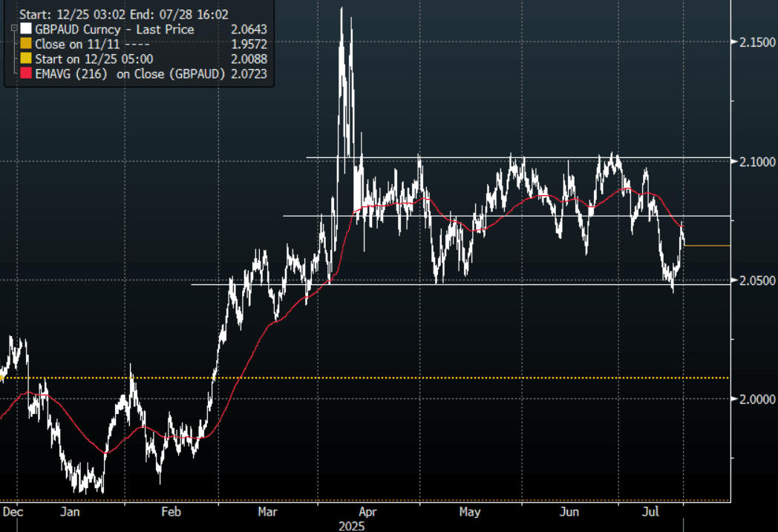Screen dimensions: 778x532
Task: Click the Jan label on time axis
Action: tap(70, 512)
